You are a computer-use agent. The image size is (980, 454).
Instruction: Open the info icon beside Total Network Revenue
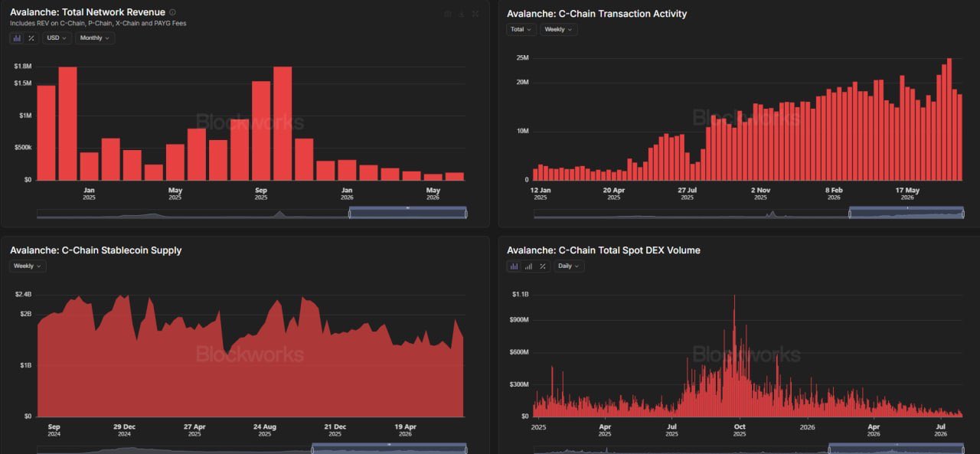172,12
